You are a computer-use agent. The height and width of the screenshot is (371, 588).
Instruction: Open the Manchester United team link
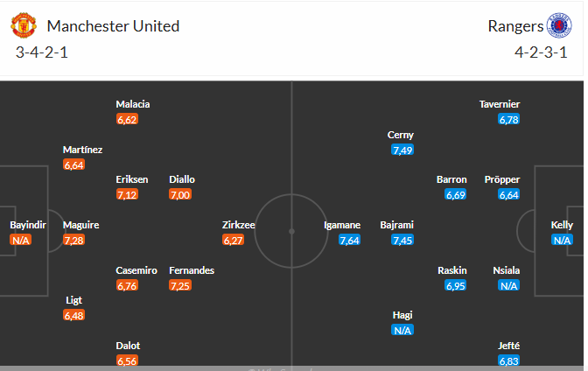[113, 26]
